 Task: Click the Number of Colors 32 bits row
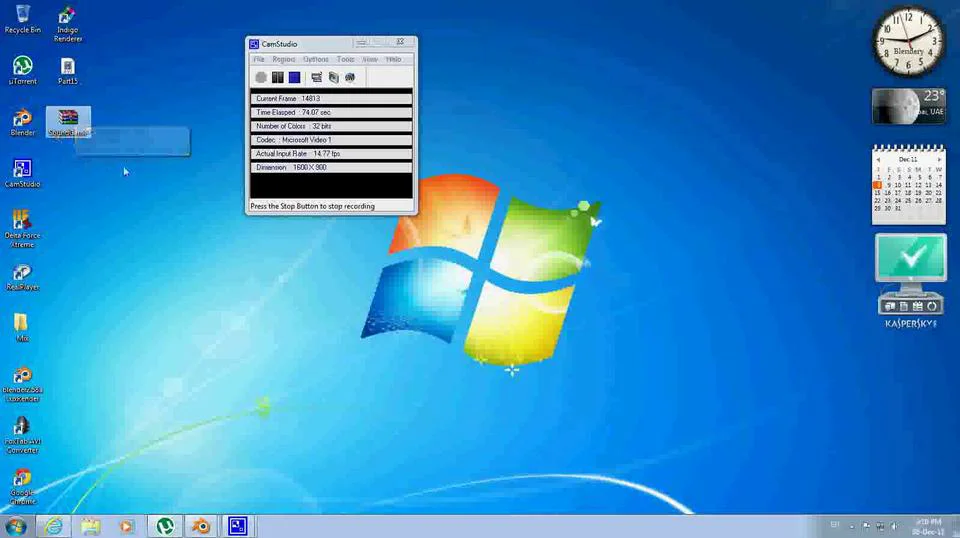coord(331,126)
